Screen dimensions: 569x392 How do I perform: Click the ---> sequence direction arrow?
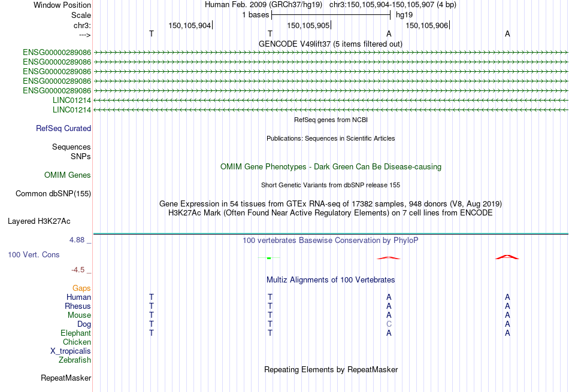(84, 35)
